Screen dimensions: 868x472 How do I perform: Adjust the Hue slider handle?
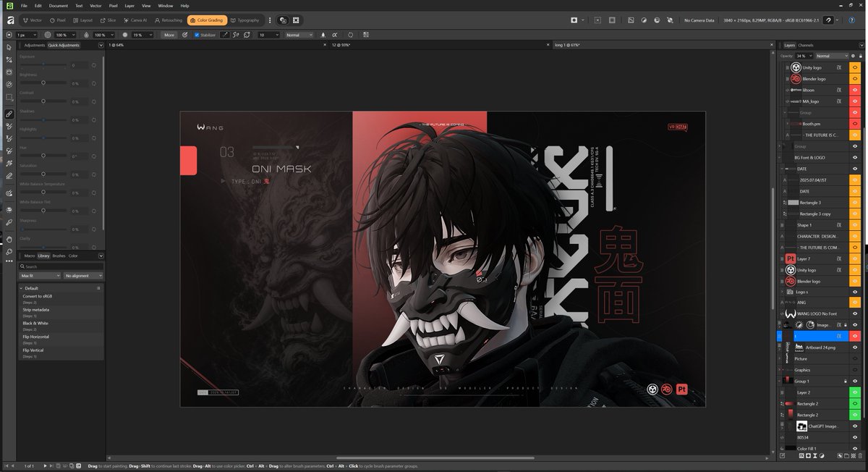point(43,156)
